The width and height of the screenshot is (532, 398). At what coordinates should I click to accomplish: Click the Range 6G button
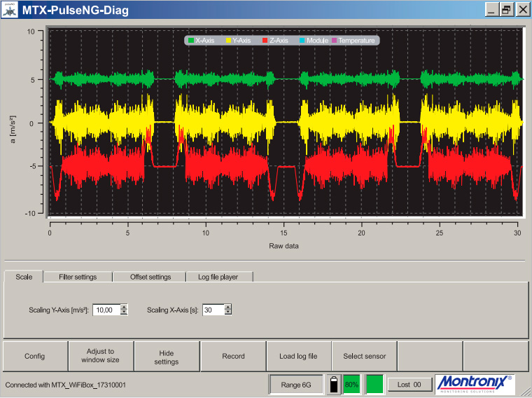coord(297,384)
